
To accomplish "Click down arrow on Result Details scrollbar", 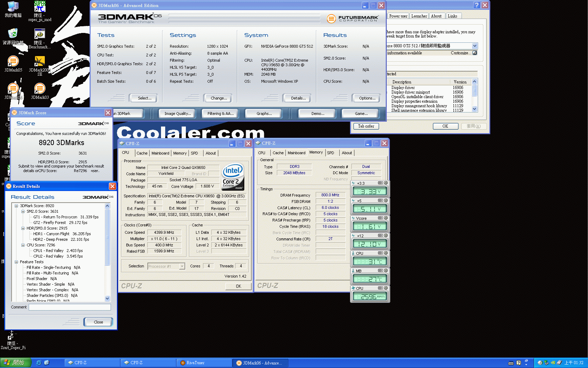I will pyautogui.click(x=107, y=299).
